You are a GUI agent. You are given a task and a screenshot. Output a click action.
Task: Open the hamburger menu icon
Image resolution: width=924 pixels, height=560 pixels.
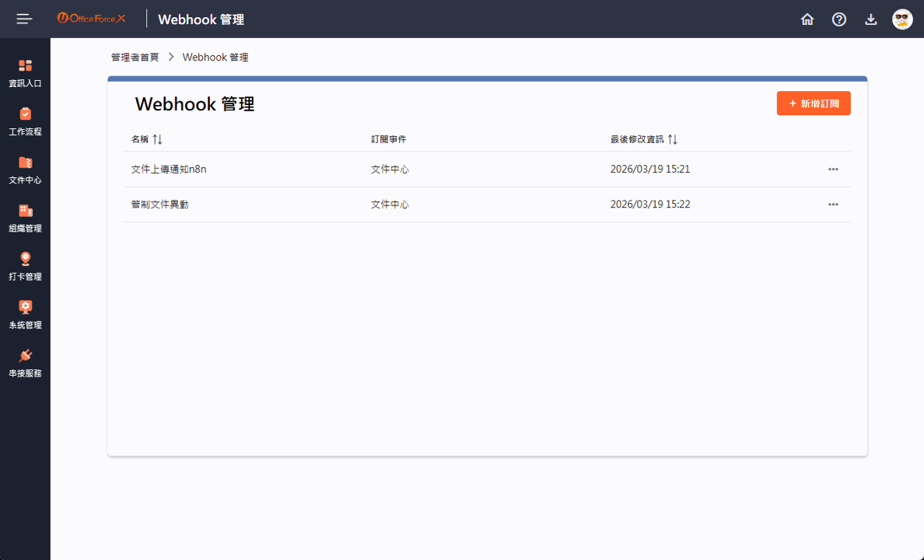click(25, 19)
